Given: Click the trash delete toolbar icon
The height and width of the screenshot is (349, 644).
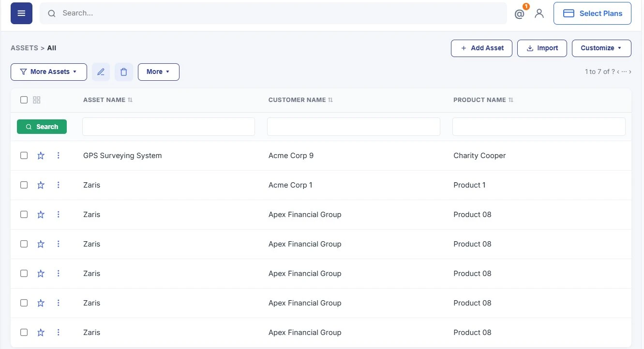Looking at the screenshot, I should (124, 72).
